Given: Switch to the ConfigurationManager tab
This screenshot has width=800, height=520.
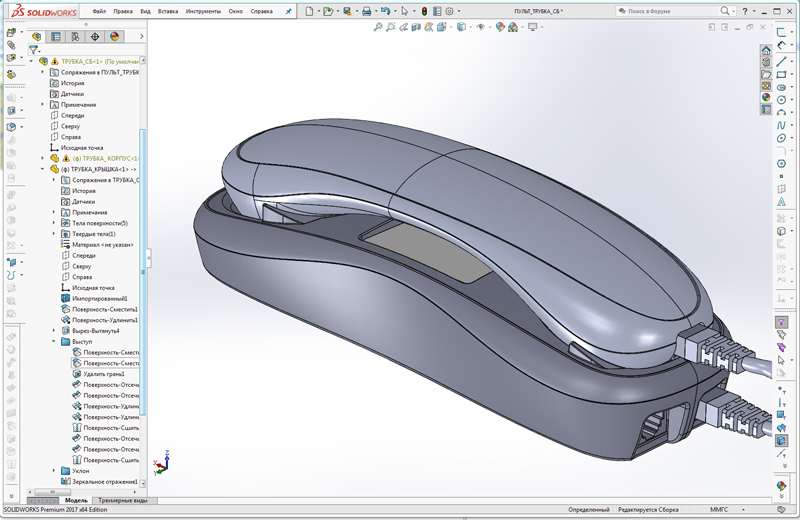Looking at the screenshot, I should tap(75, 36).
